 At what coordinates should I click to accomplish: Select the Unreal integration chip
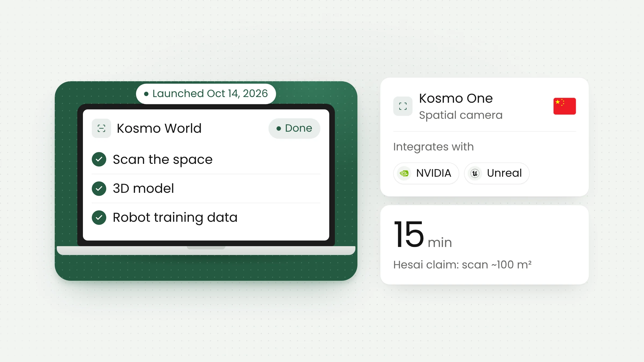(x=497, y=173)
